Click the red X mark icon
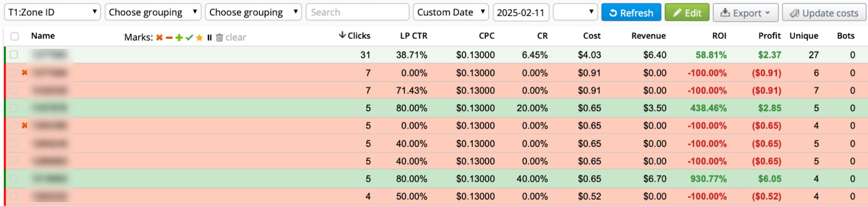 [x=159, y=38]
